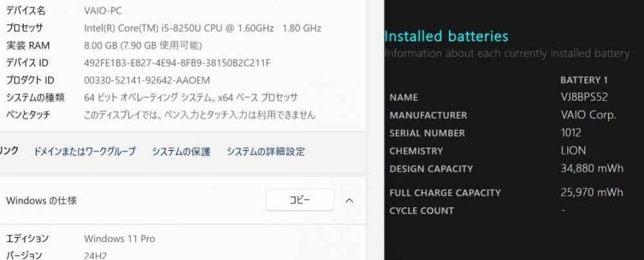Click the デバイス名 VAIO-PC value
644x260 pixels.
102,11
